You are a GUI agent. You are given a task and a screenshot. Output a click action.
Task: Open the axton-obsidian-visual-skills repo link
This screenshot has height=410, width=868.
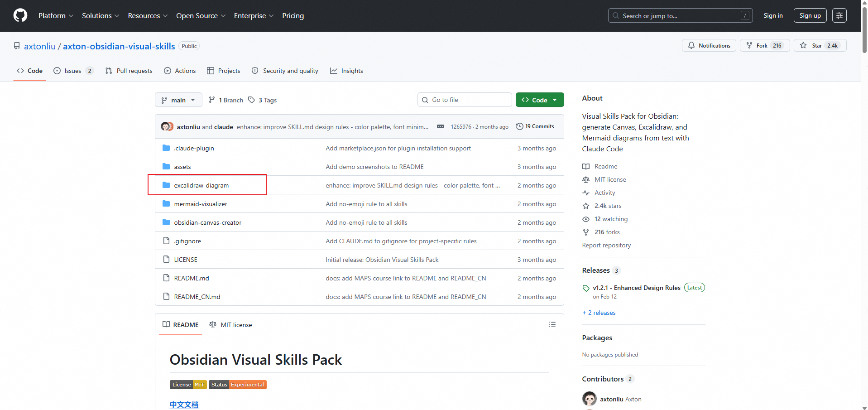coord(119,46)
